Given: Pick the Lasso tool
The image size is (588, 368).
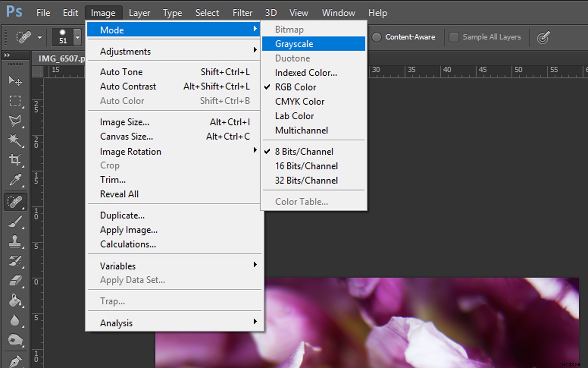Looking at the screenshot, I should click(x=15, y=121).
